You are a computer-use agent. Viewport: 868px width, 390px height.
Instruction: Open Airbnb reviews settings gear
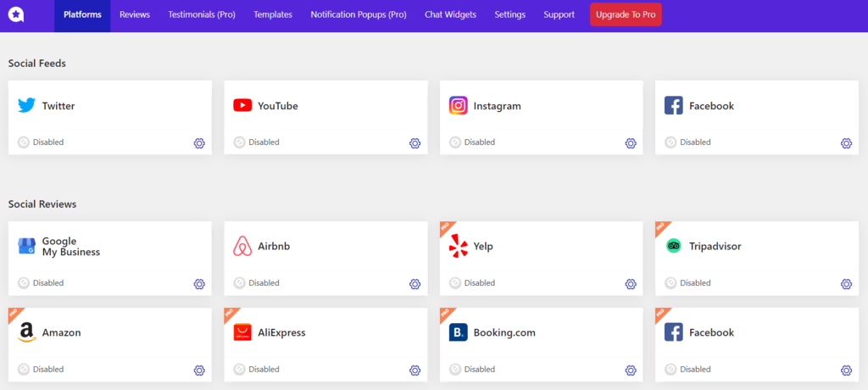coord(415,284)
